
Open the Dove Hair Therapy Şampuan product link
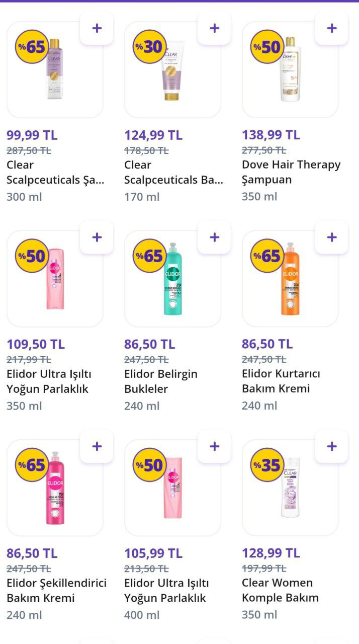(x=290, y=172)
